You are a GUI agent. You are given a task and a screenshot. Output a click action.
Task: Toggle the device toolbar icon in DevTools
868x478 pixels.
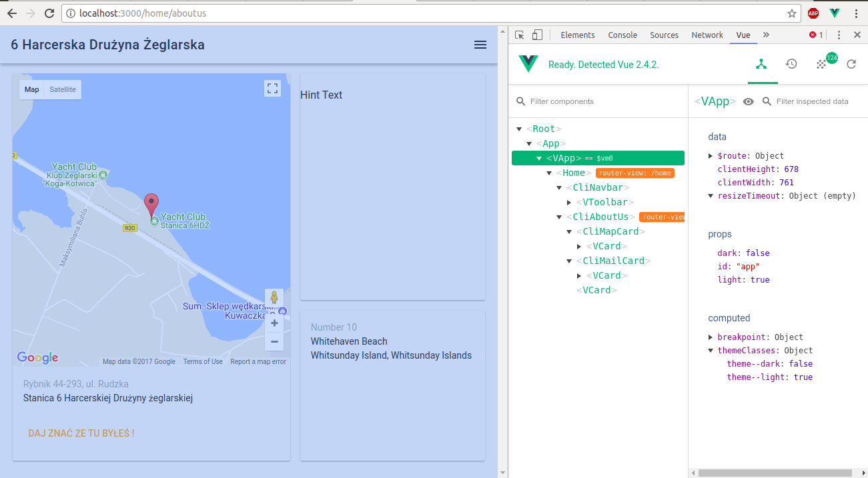tap(538, 35)
